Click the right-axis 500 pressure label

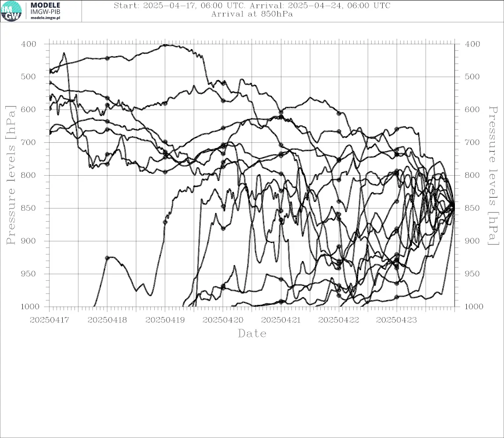(472, 77)
